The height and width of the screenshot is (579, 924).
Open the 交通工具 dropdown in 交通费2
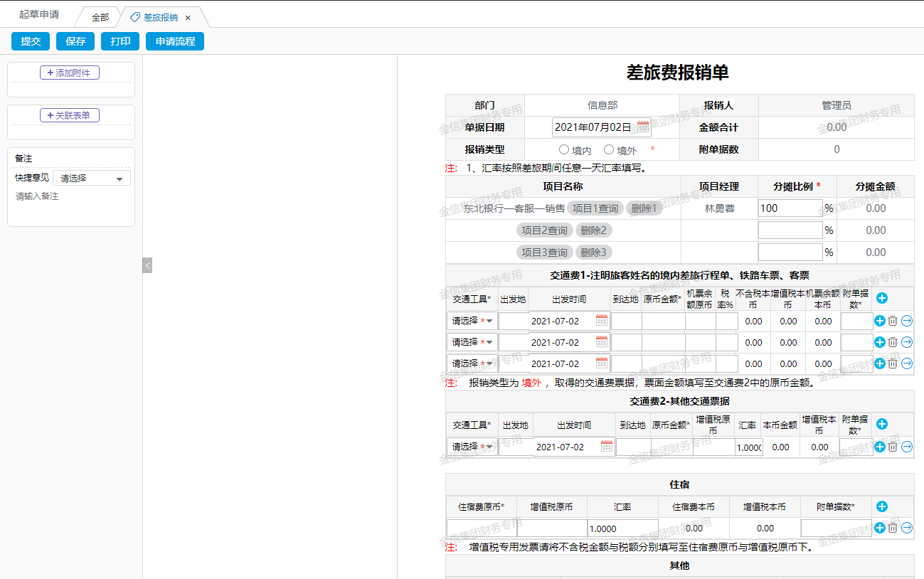471,447
